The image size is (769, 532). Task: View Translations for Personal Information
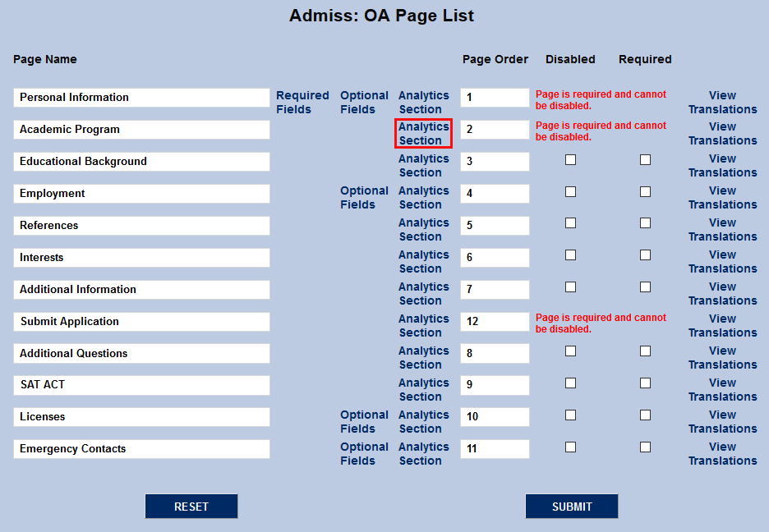coord(722,103)
